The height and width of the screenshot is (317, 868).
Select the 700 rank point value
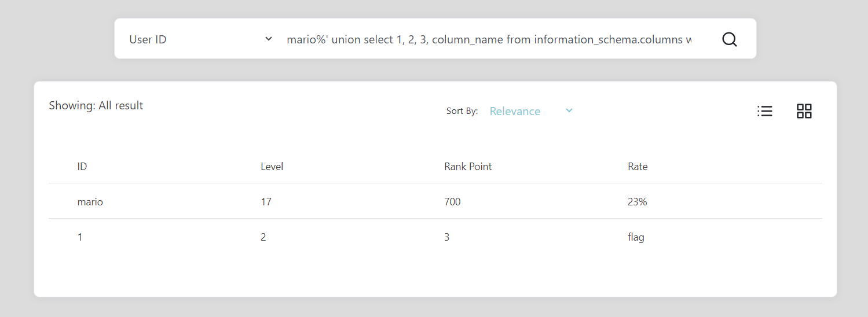(x=452, y=202)
